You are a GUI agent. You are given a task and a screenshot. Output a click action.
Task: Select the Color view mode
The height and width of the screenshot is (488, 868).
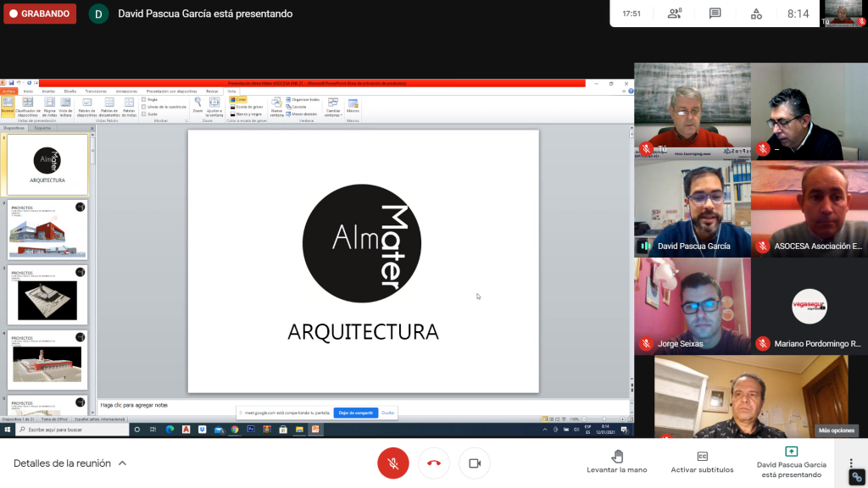(238, 100)
